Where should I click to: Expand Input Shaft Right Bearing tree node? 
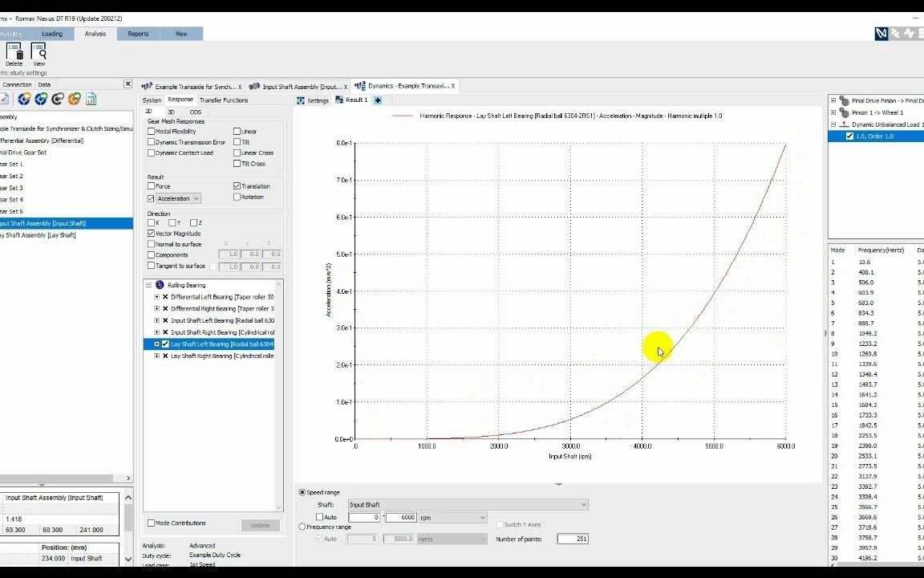coord(156,332)
